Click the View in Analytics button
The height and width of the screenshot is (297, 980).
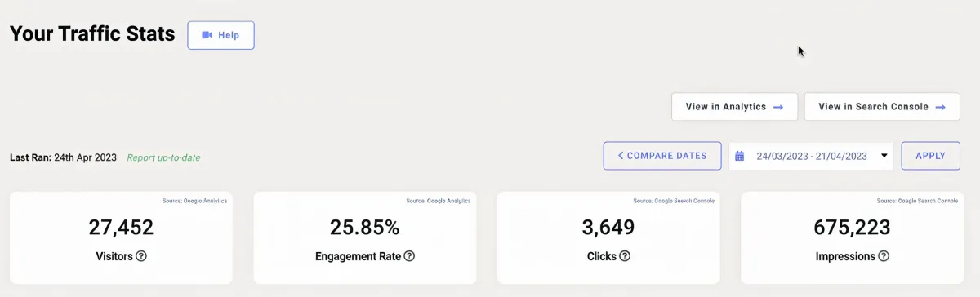pos(735,107)
